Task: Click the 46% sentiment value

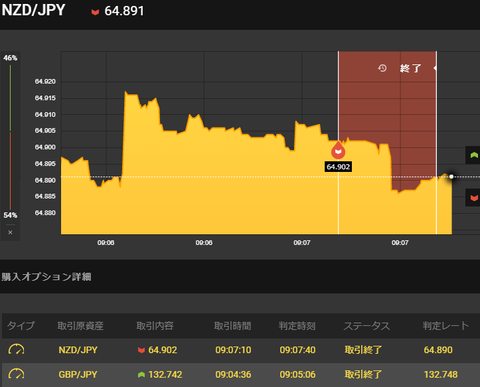Action: pos(10,58)
